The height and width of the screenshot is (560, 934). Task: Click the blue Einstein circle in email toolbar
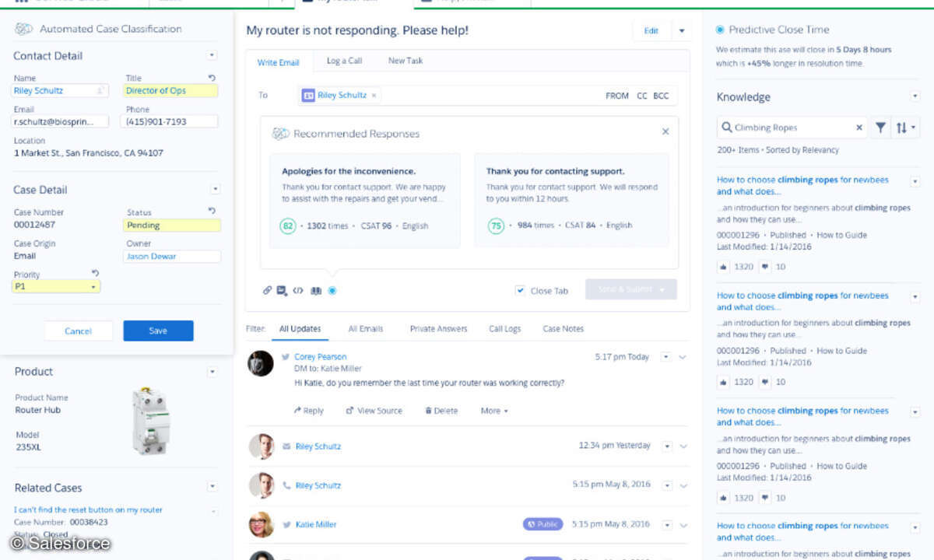click(332, 290)
